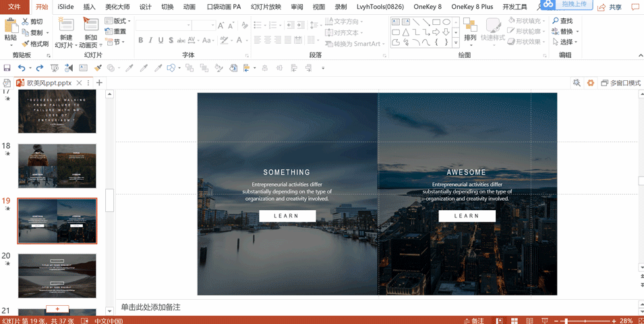Click the zoom slider handle in status bar
The width and height of the screenshot is (644, 324).
coord(566,321)
